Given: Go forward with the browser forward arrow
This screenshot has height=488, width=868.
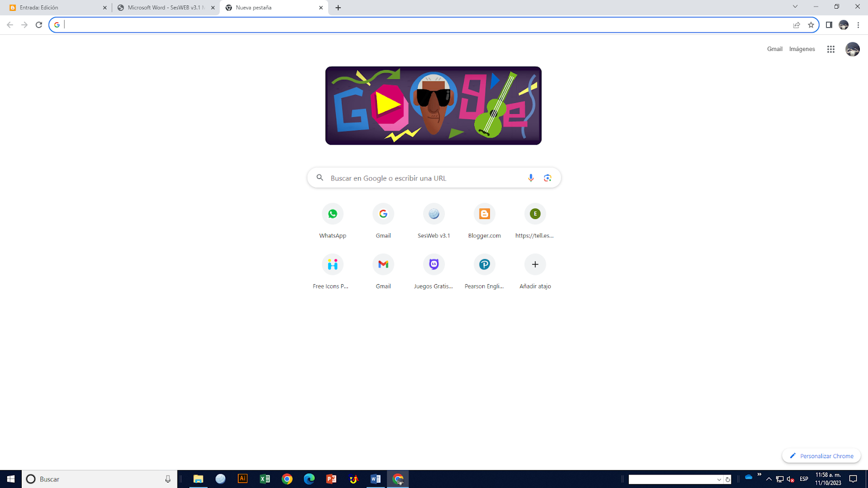Looking at the screenshot, I should tap(24, 25).
